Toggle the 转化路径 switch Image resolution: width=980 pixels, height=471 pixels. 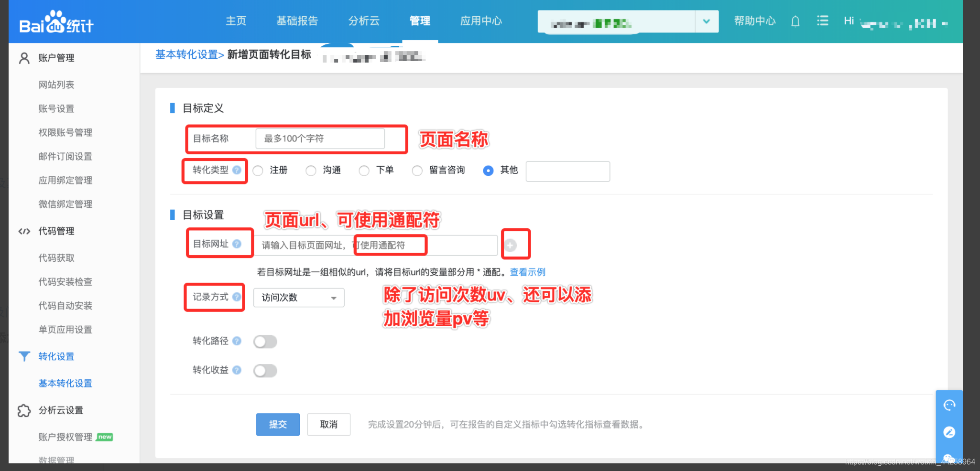coord(265,342)
